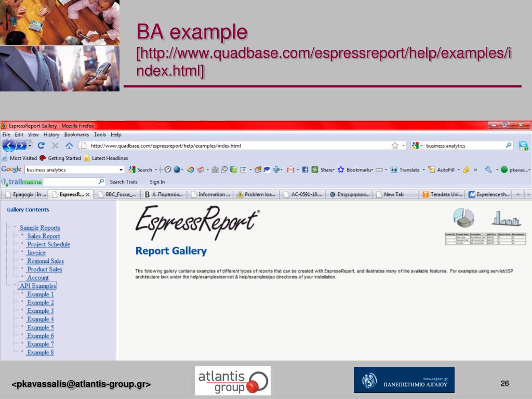Image resolution: width=532 pixels, height=399 pixels.
Task: Collapse the API Examples tree node
Action: coord(15,285)
